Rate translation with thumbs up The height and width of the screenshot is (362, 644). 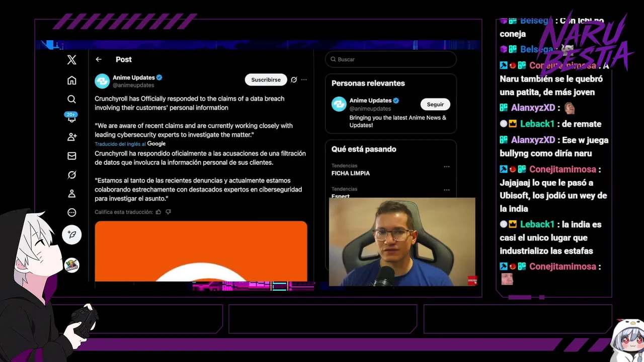(x=158, y=212)
